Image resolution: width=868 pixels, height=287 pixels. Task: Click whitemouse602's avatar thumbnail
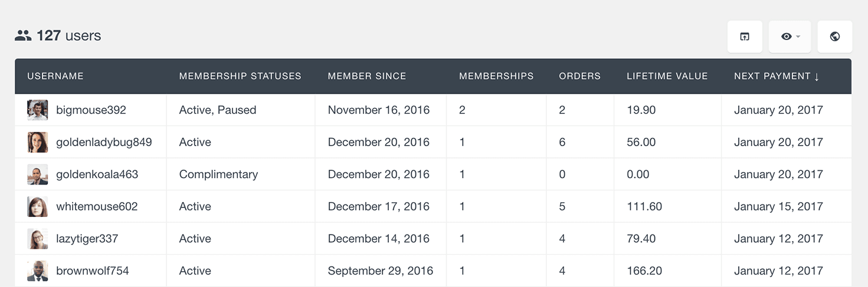(x=38, y=207)
